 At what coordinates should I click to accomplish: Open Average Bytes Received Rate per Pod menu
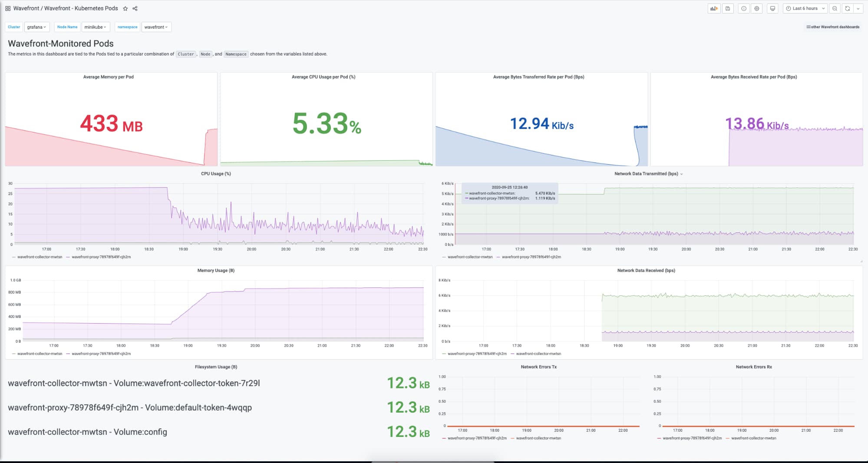click(754, 77)
